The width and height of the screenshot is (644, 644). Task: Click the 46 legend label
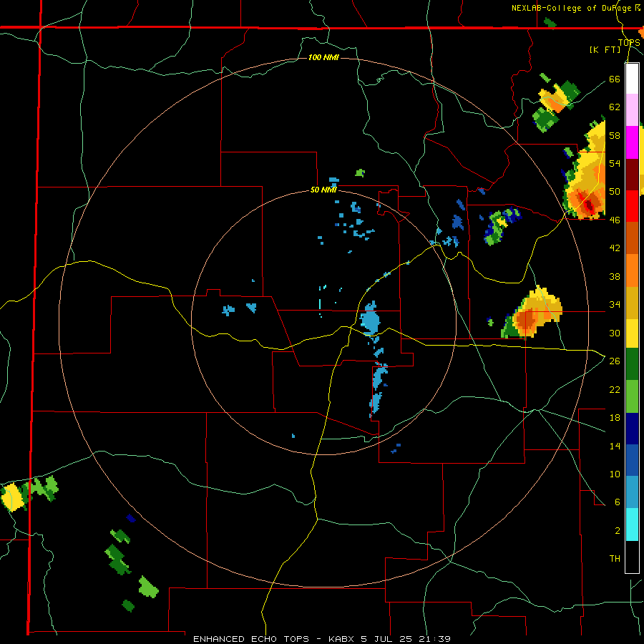pos(615,220)
